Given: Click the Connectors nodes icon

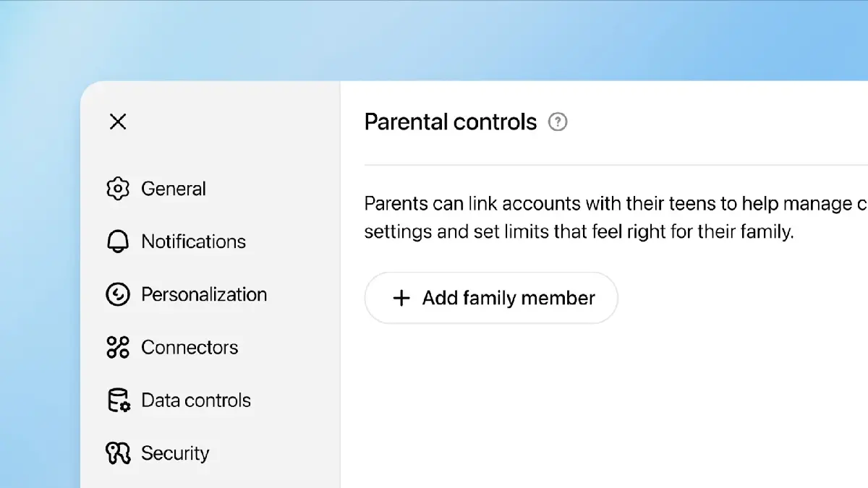Looking at the screenshot, I should pyautogui.click(x=117, y=347).
